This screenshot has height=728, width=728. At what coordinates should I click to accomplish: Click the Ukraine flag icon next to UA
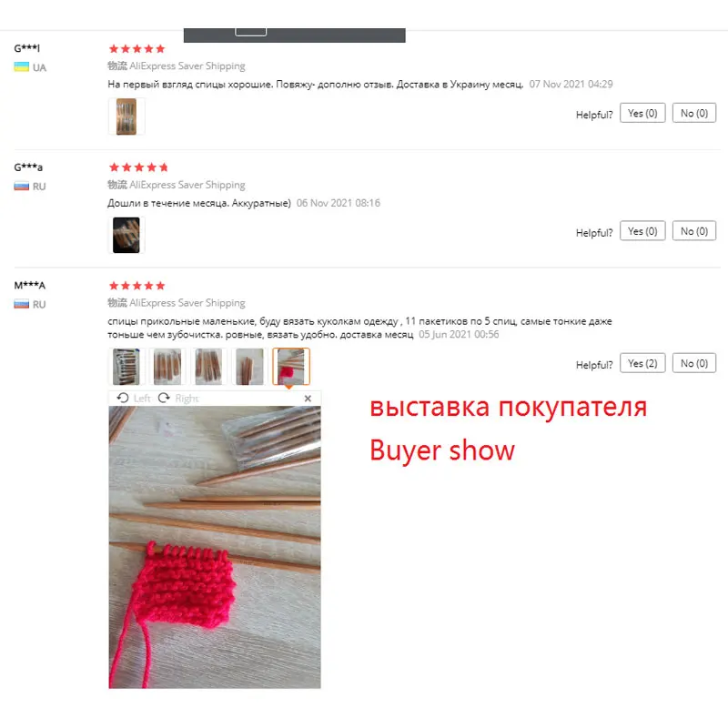point(21,67)
